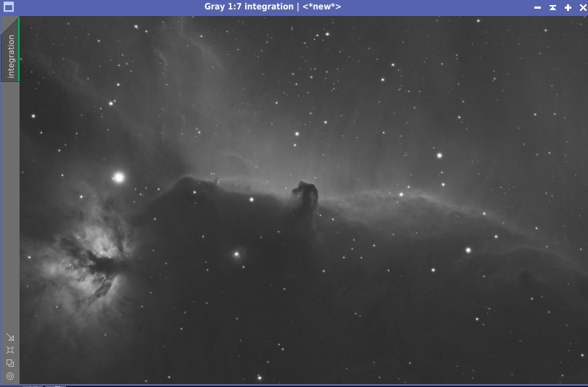This screenshot has height=387, width=588.
Task: Click the overlapping squares icon in sidebar
Action: click(10, 363)
